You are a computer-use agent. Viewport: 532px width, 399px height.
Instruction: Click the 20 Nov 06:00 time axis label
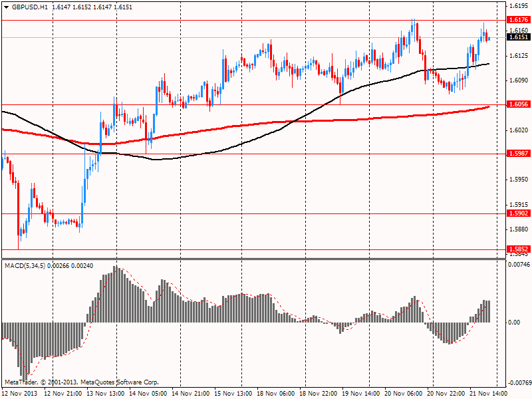tap(404, 393)
